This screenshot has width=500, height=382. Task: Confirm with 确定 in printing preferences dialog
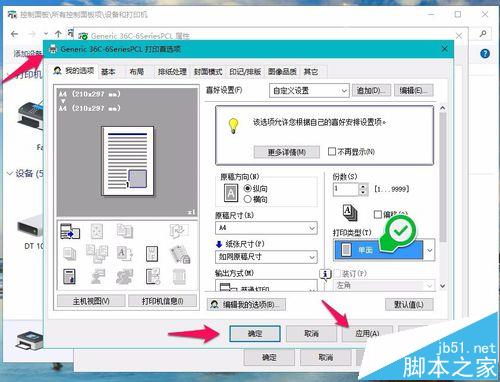[255, 334]
